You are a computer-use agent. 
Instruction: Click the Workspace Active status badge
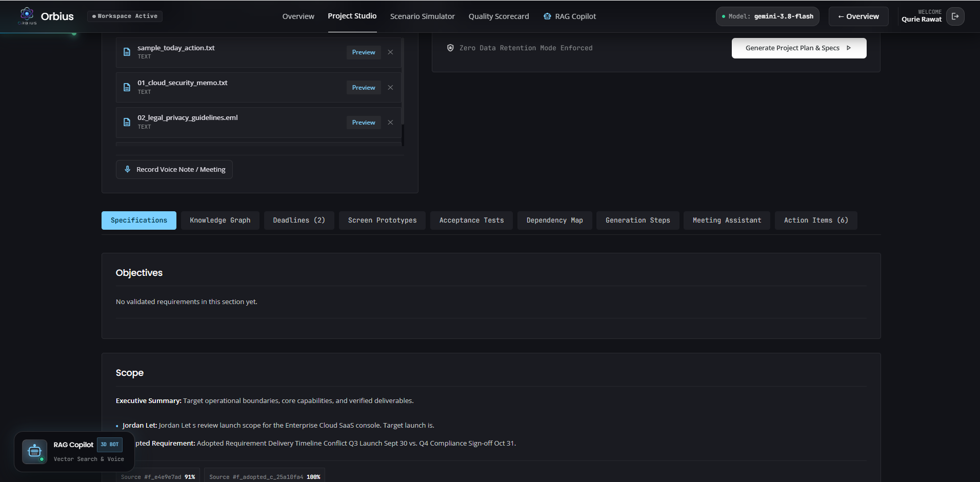[x=125, y=16]
